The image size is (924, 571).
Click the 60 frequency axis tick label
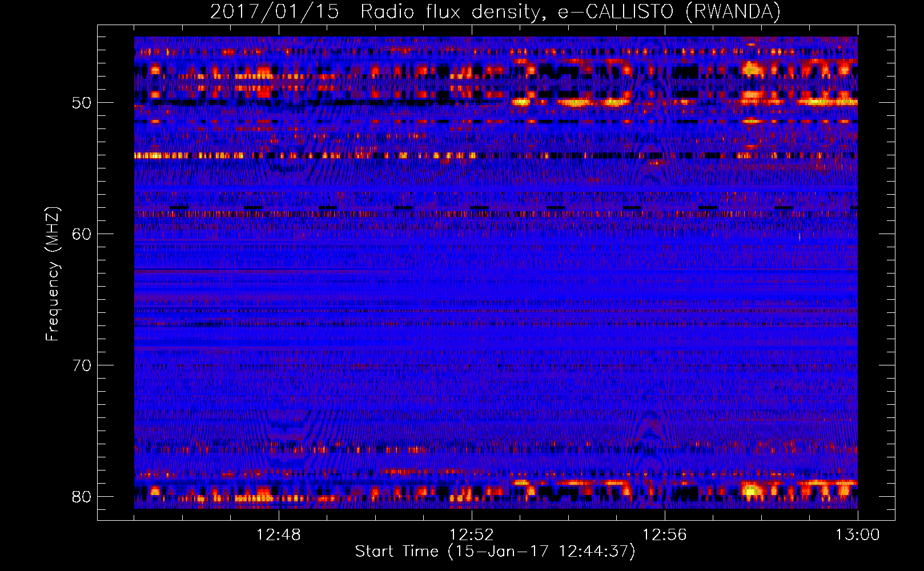pyautogui.click(x=82, y=234)
